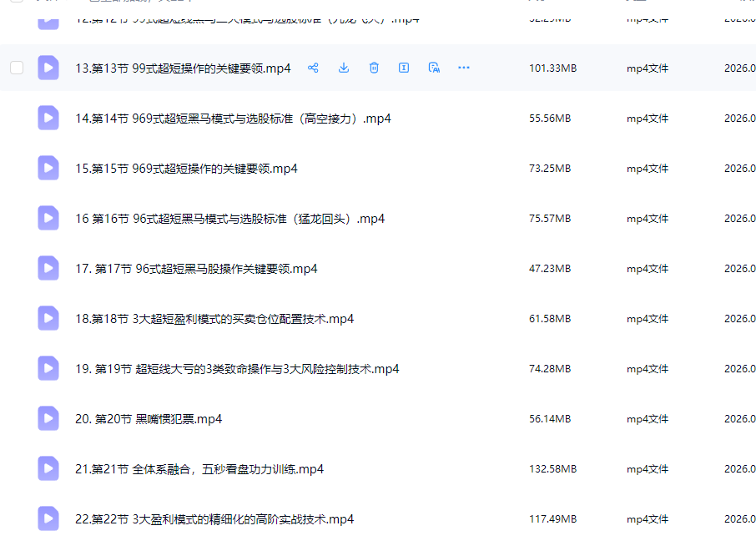Click the video file icon beside 第21节
Screen dimensions: 756x551
tap(48, 468)
